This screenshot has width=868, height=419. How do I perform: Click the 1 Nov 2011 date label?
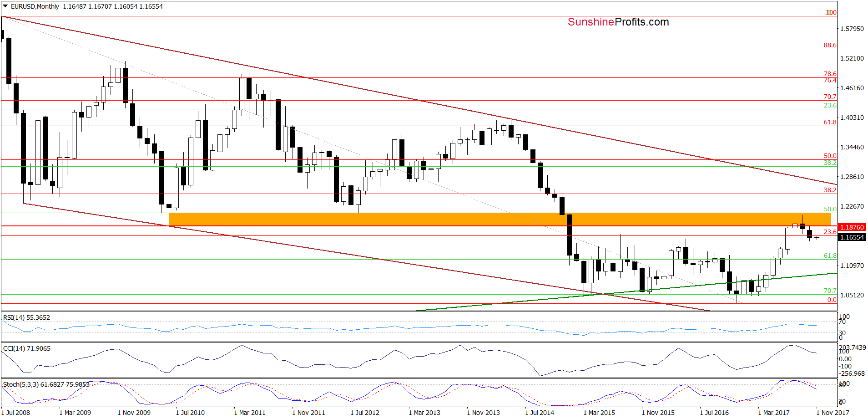308,413
